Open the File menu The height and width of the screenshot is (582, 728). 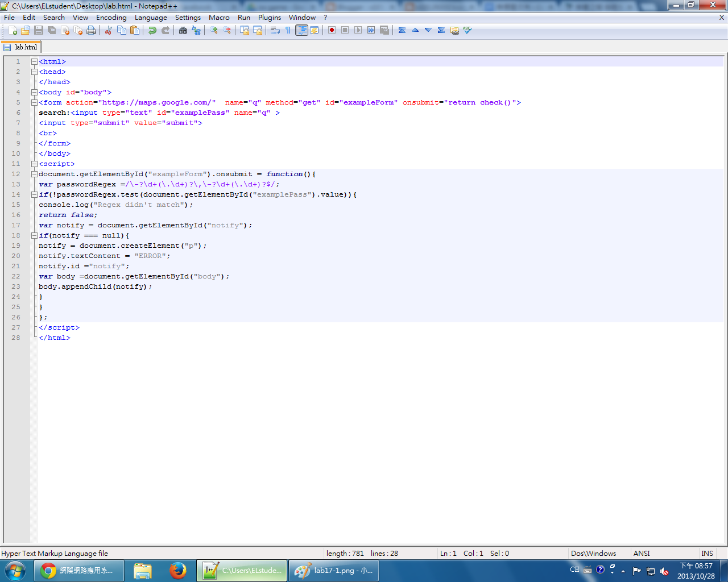[x=9, y=18]
